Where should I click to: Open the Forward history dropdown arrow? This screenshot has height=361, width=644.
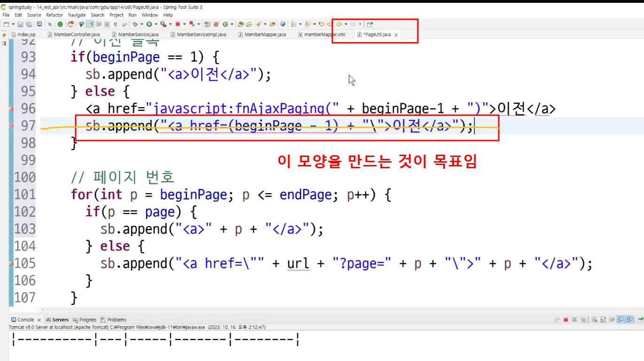pos(360,24)
